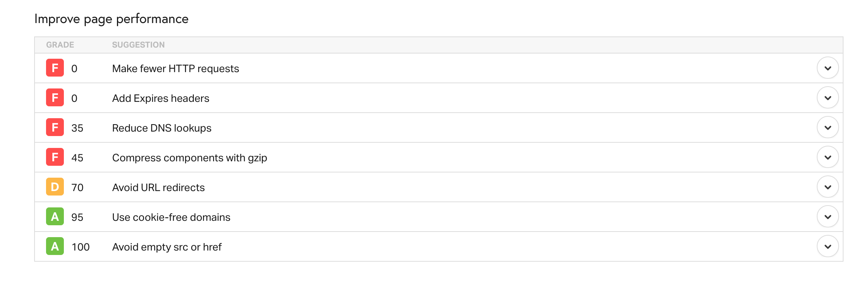Click the F grade badge for Reduce DNS lookups
The height and width of the screenshot is (281, 868).
coord(55,127)
